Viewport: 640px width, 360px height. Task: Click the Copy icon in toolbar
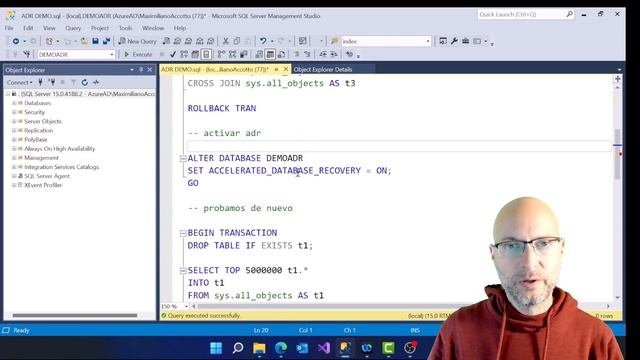(x=237, y=41)
